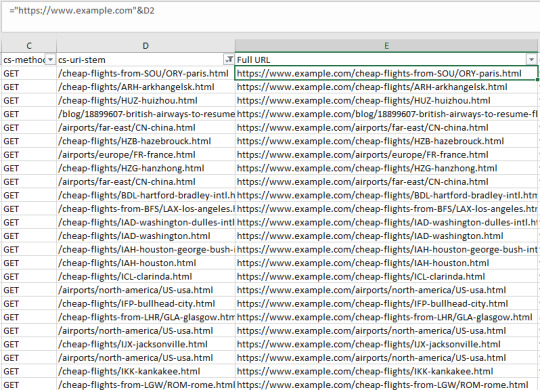
Task: Select the 'Full URL' header cell
Action: [x=386, y=60]
